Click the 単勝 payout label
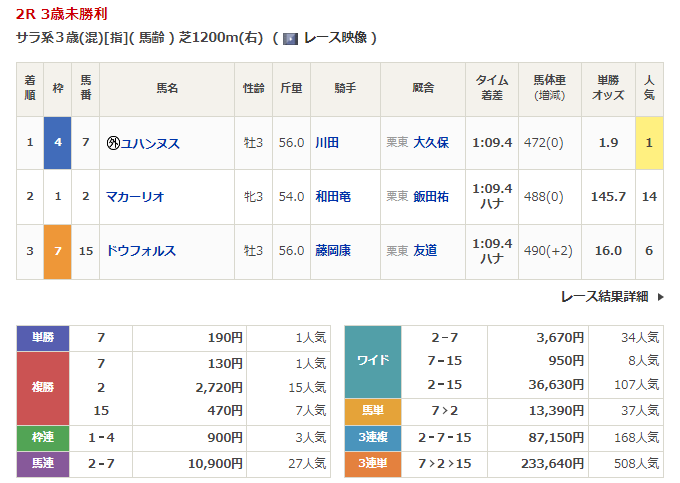 [43, 338]
